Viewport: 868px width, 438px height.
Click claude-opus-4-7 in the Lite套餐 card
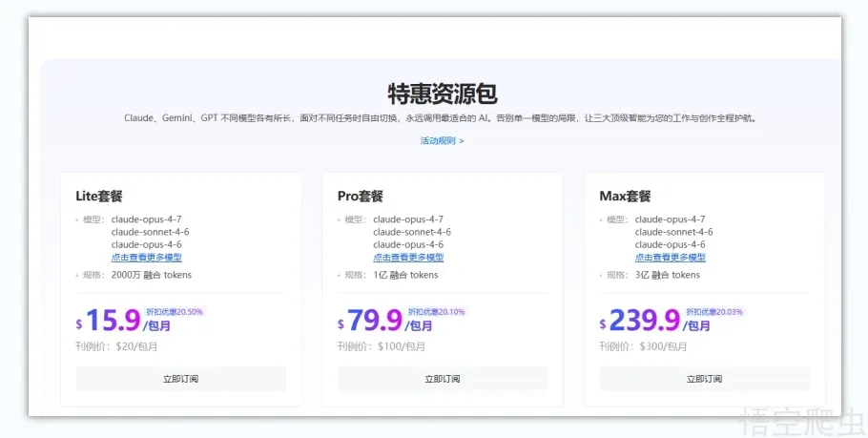coord(146,219)
